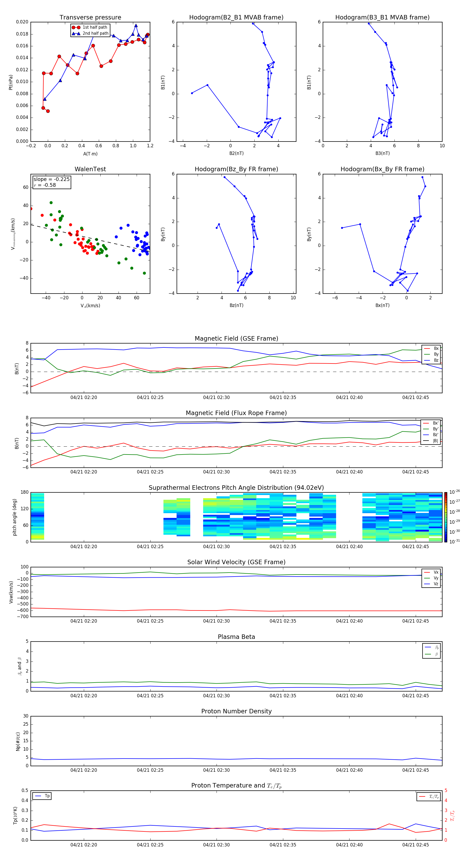The width and height of the screenshot is (473, 868).
Task: Click the "Hodogram(B3_B1 MVAB frame)" title
Action: [x=382, y=17]
